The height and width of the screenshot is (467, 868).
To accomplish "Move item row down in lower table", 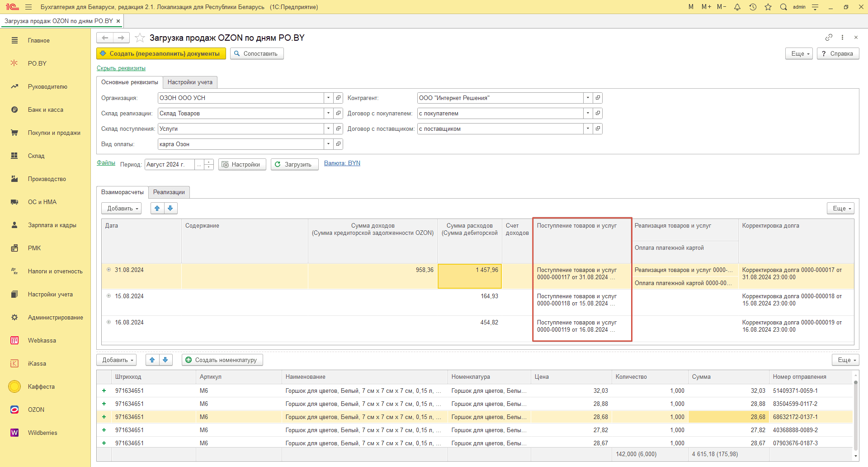I will [165, 360].
